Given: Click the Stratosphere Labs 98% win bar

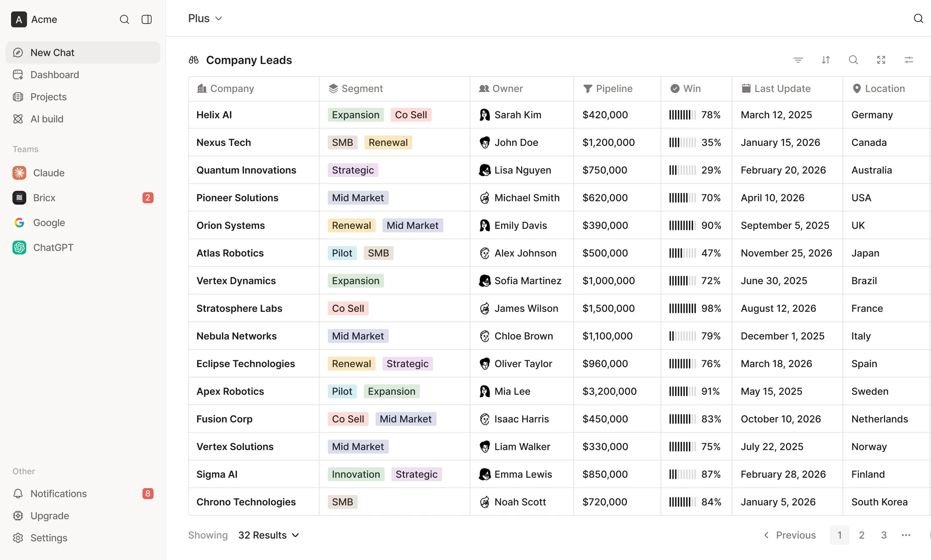Looking at the screenshot, I should [x=682, y=308].
